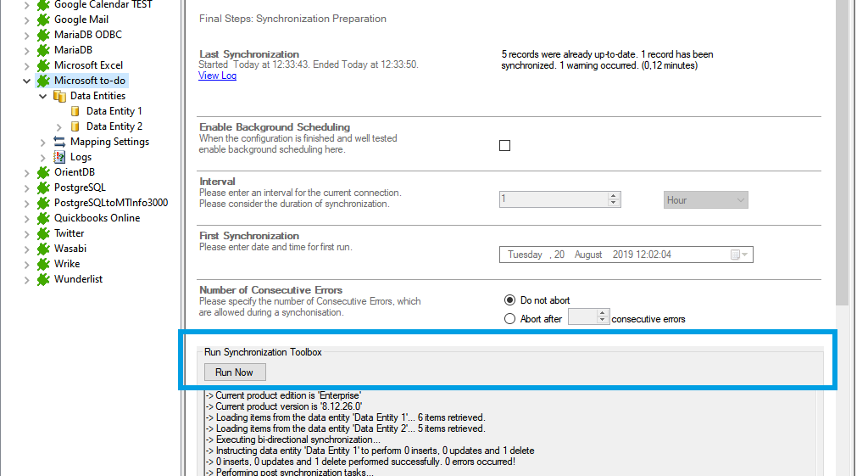
Task: Open the Hour interval unit dropdown
Action: (x=705, y=200)
